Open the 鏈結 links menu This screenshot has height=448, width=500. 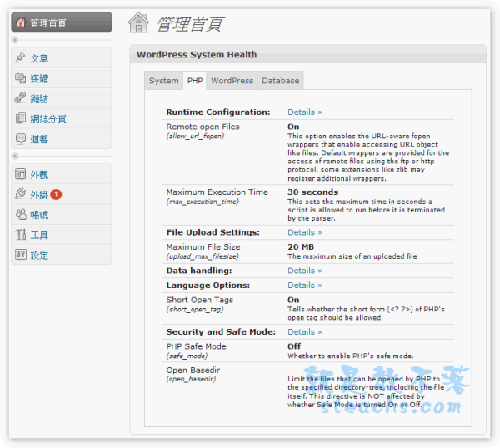[62, 98]
